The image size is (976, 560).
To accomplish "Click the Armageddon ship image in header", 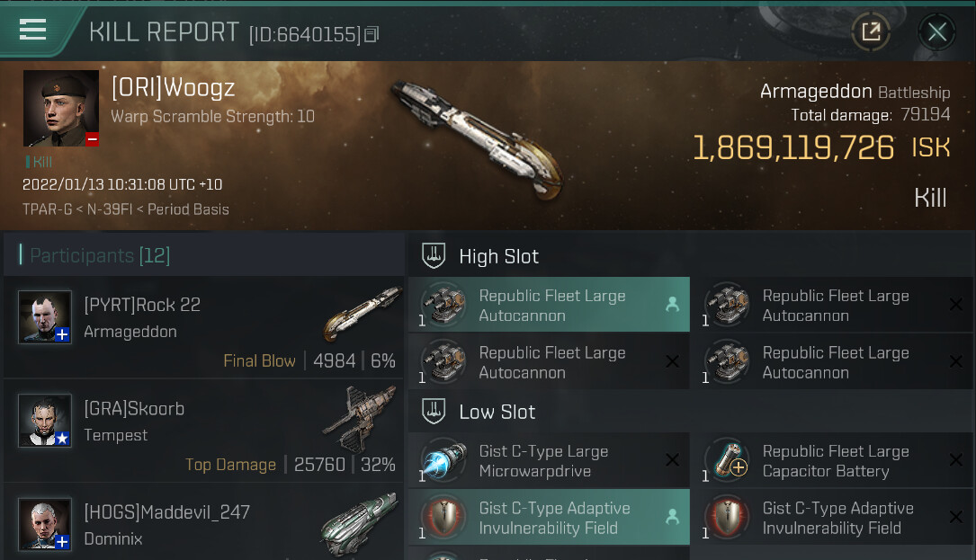I will (476, 126).
